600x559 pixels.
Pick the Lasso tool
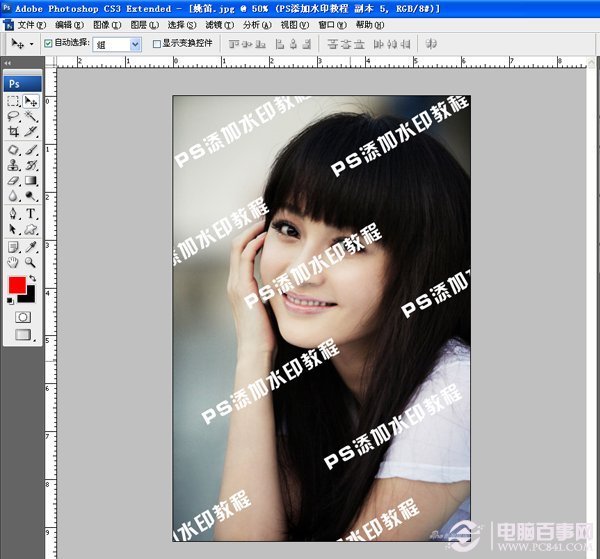coord(14,117)
